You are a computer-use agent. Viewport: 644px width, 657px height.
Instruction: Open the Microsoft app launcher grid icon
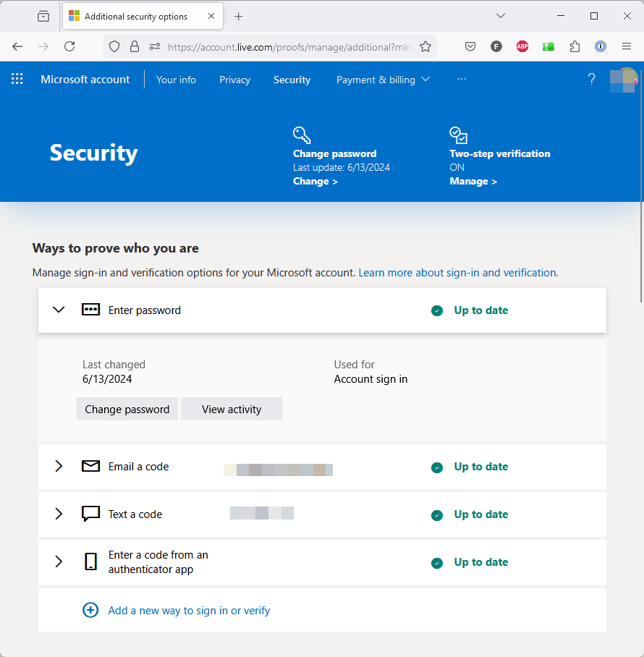coord(17,79)
